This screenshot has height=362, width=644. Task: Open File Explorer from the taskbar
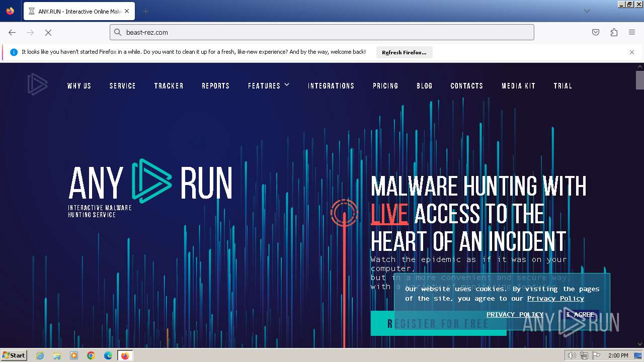click(57, 355)
